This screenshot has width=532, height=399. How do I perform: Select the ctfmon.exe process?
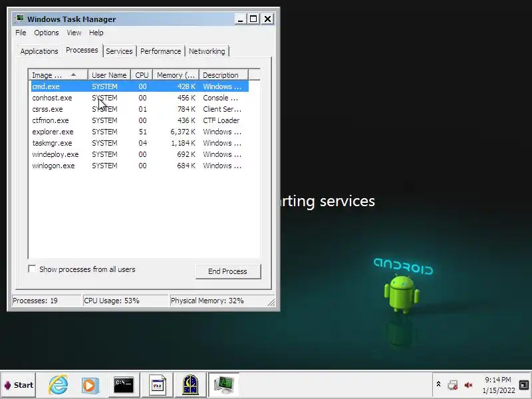(x=140, y=120)
